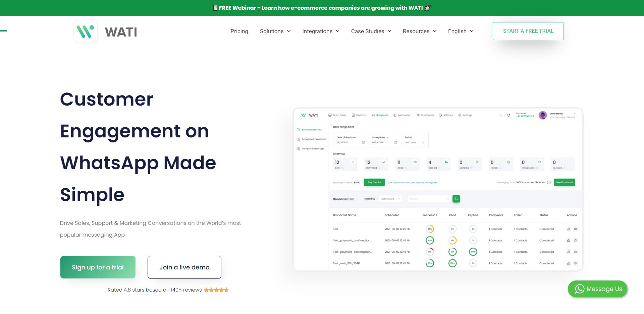The image size is (644, 314).
Task: Click John Mevis profile avatar
Action: (542, 115)
